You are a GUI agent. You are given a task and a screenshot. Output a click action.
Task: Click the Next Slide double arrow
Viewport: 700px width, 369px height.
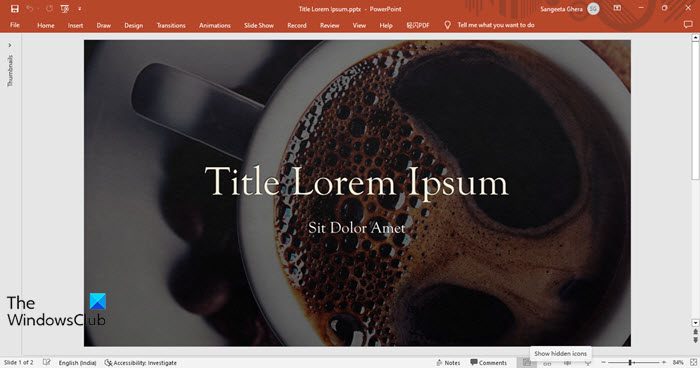pos(695,340)
